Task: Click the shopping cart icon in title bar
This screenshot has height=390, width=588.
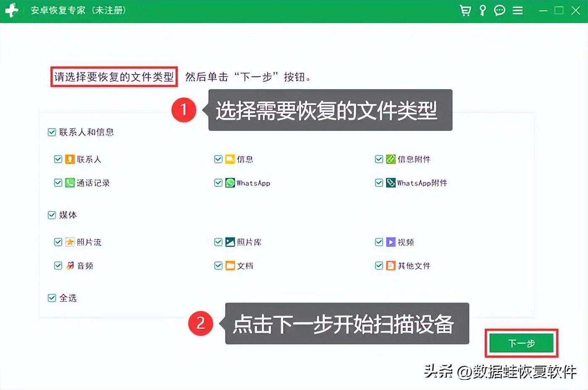Action: point(465,11)
